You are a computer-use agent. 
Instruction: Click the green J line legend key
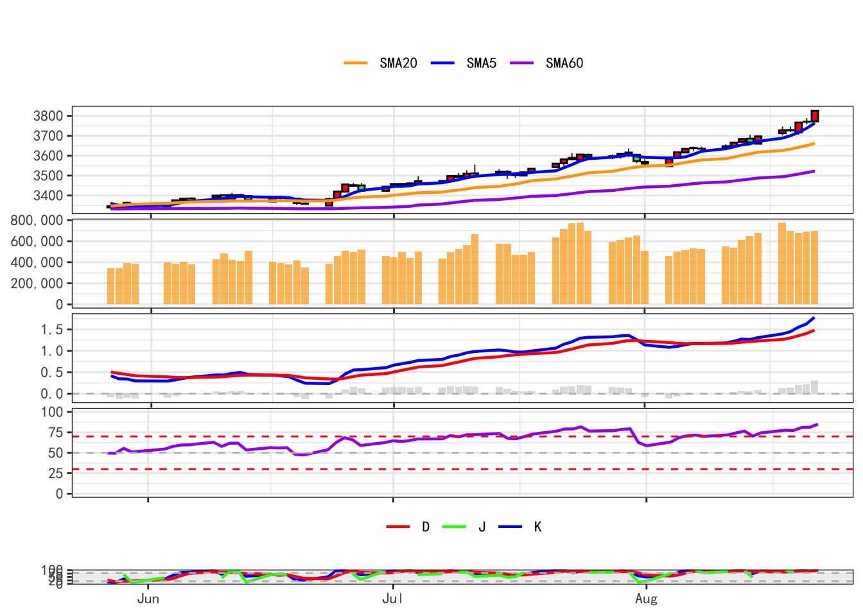454,527
